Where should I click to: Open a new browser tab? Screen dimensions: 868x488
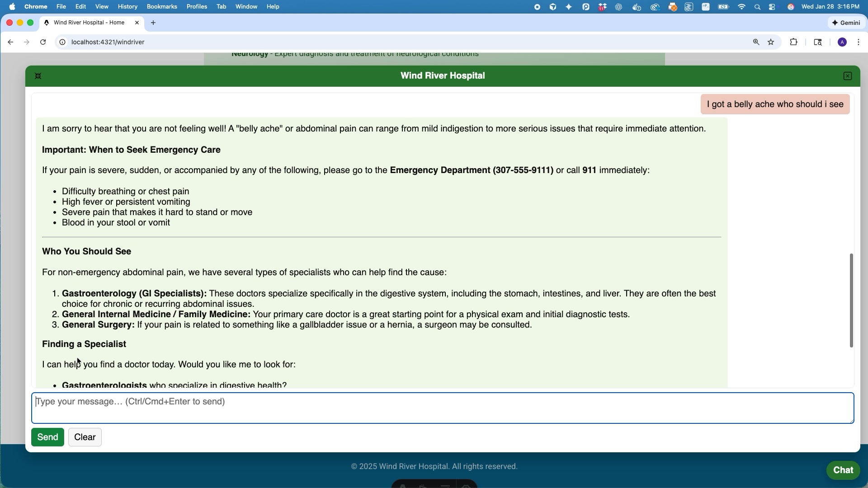(153, 23)
